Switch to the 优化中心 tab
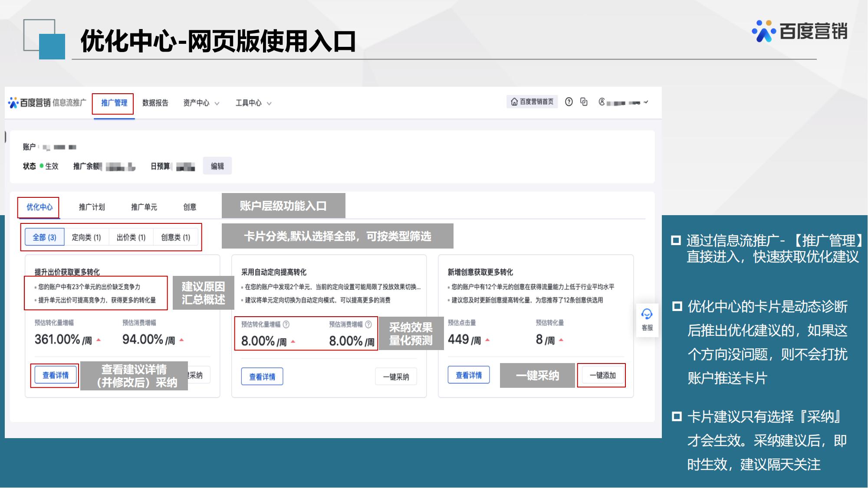 (39, 207)
